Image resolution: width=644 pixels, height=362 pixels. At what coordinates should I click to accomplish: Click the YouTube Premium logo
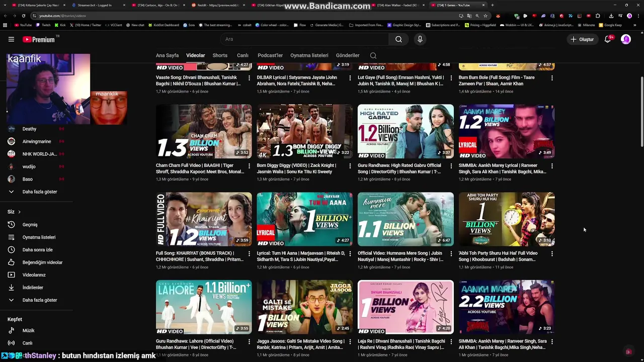pos(39,39)
